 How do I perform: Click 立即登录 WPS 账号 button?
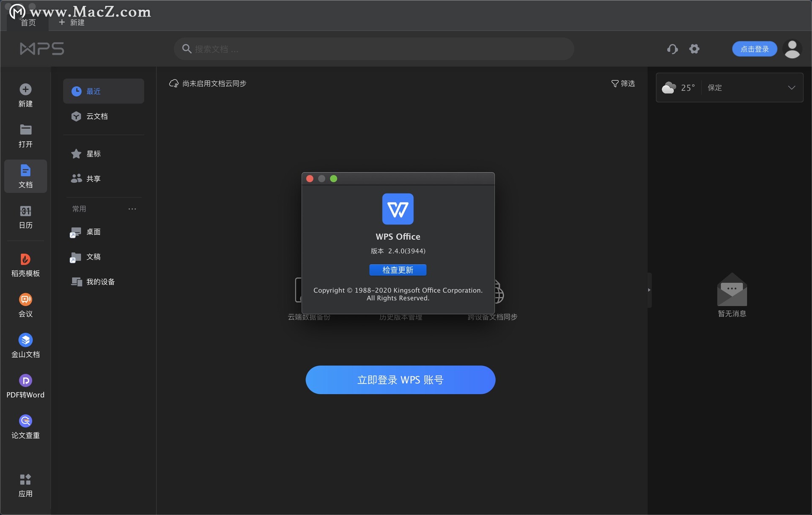[401, 380]
